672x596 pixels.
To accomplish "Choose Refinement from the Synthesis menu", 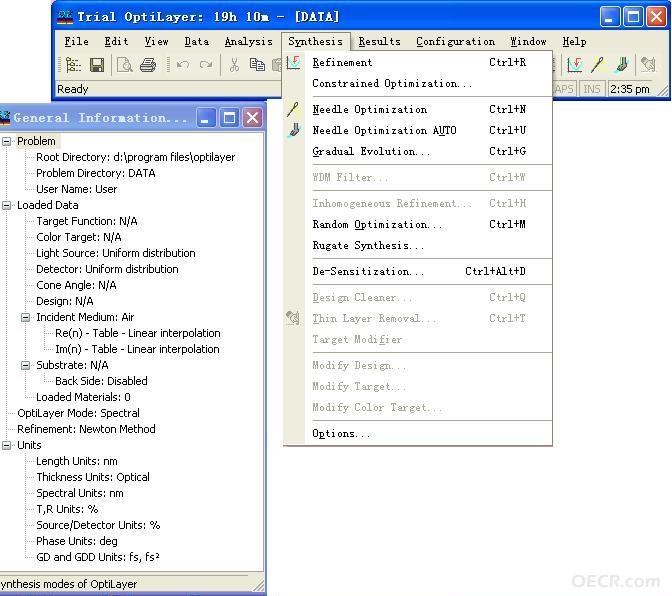I will click(x=418, y=63).
